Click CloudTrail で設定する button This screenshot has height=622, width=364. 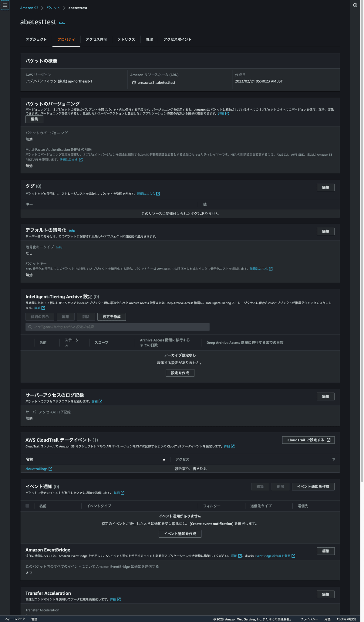click(308, 440)
